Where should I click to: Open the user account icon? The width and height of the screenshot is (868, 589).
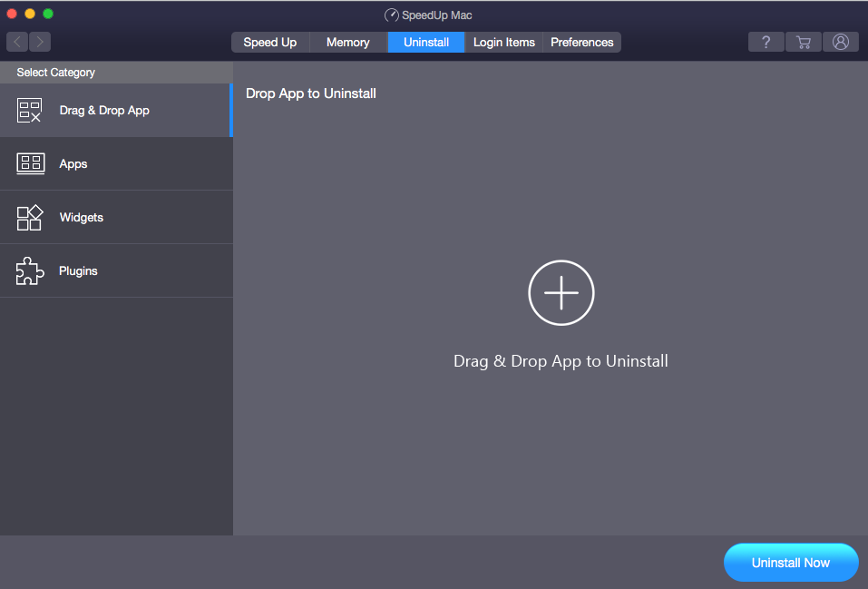[840, 42]
